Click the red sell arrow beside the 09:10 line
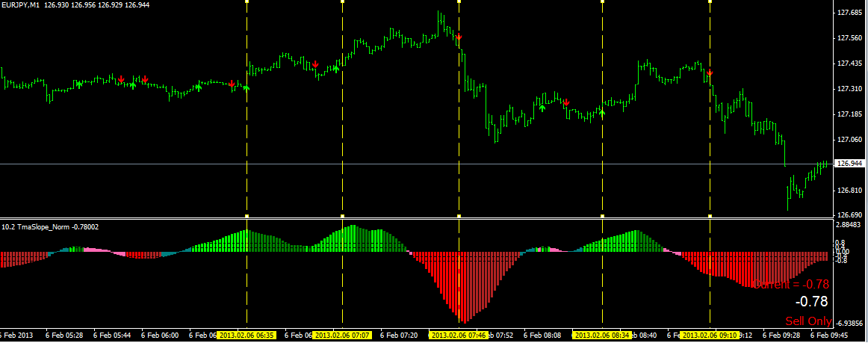 pos(710,72)
